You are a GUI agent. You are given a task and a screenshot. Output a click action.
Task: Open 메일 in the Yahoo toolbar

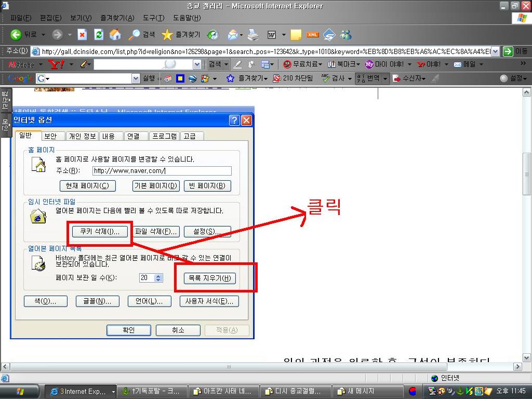click(465, 64)
